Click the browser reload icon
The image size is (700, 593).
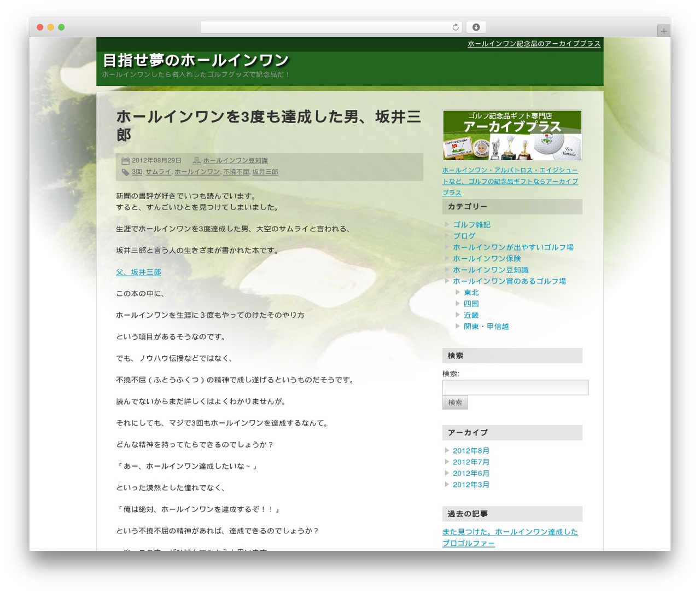[x=455, y=27]
